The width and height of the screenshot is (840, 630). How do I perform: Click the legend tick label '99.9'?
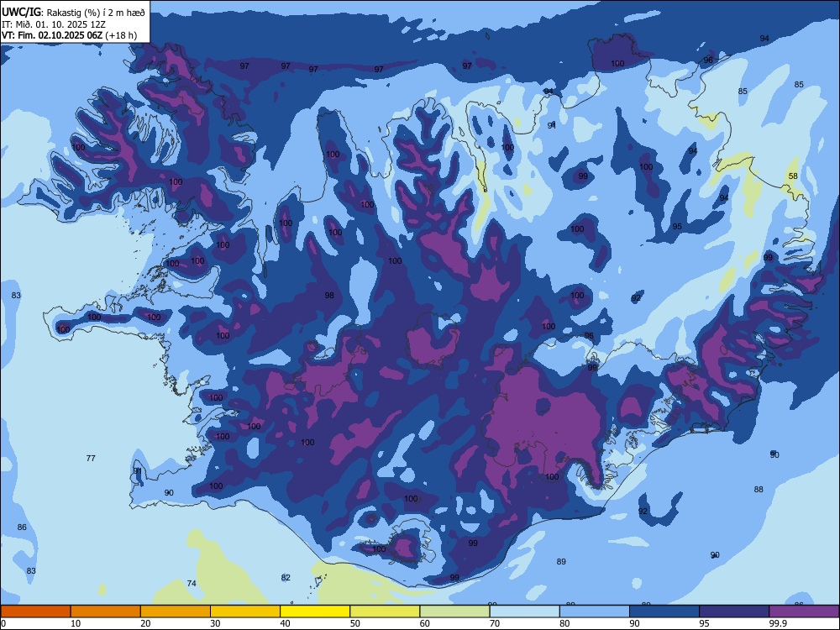[x=778, y=623]
